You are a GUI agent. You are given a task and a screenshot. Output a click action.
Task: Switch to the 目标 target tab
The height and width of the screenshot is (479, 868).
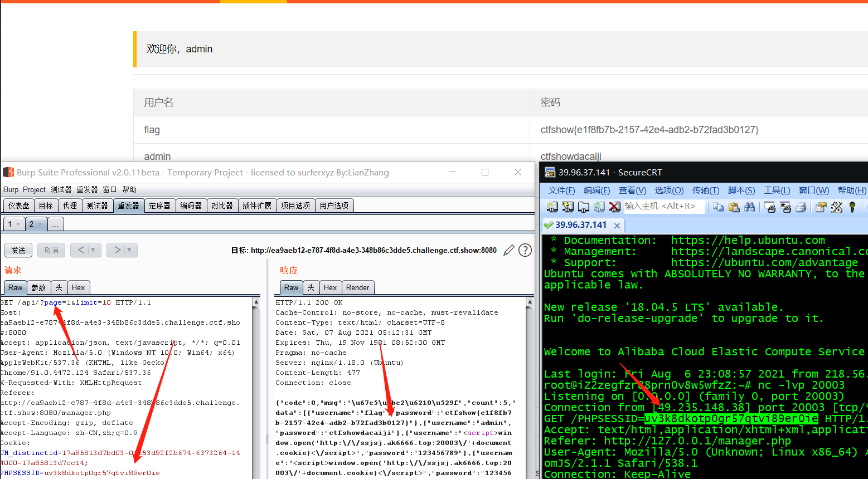46,206
